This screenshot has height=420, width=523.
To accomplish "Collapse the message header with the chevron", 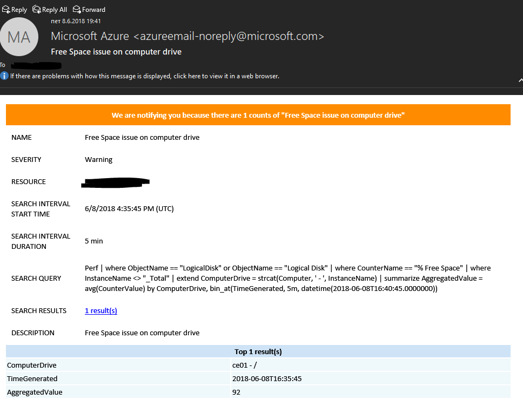I will pyautogui.click(x=520, y=80).
